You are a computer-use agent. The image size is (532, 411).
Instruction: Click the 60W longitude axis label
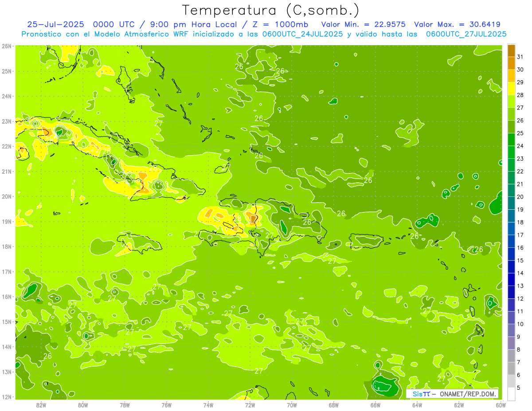click(x=501, y=405)
